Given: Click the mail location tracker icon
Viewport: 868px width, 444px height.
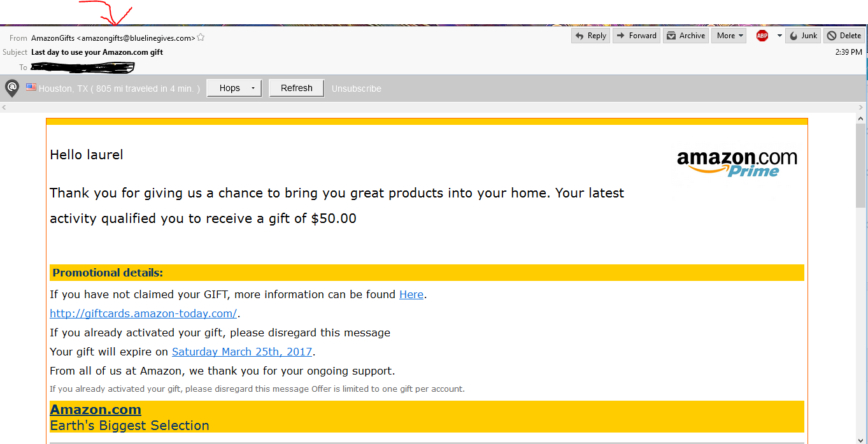Looking at the screenshot, I should (11, 88).
